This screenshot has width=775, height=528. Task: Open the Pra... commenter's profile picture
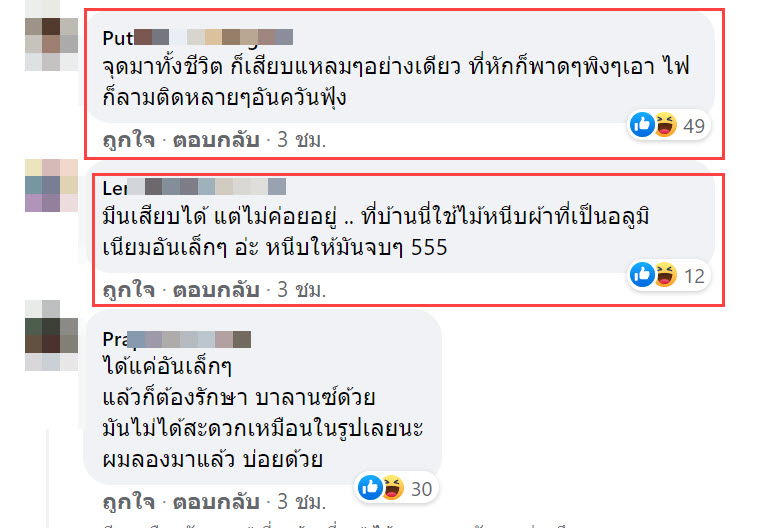point(51,335)
